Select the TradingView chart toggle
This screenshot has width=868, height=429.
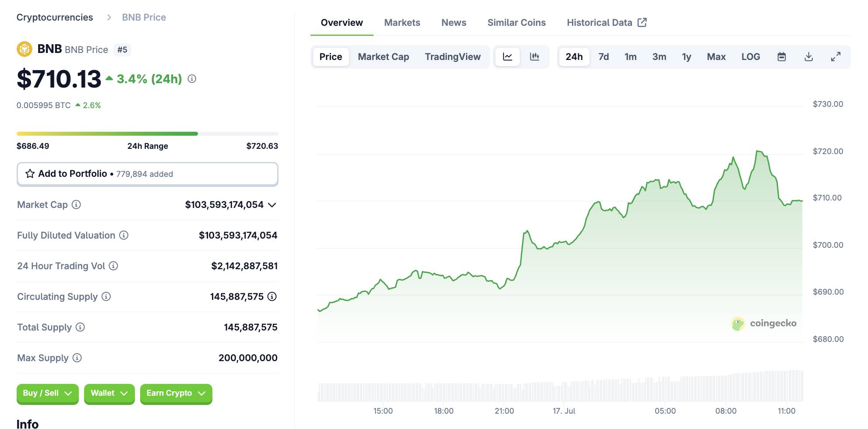452,56
